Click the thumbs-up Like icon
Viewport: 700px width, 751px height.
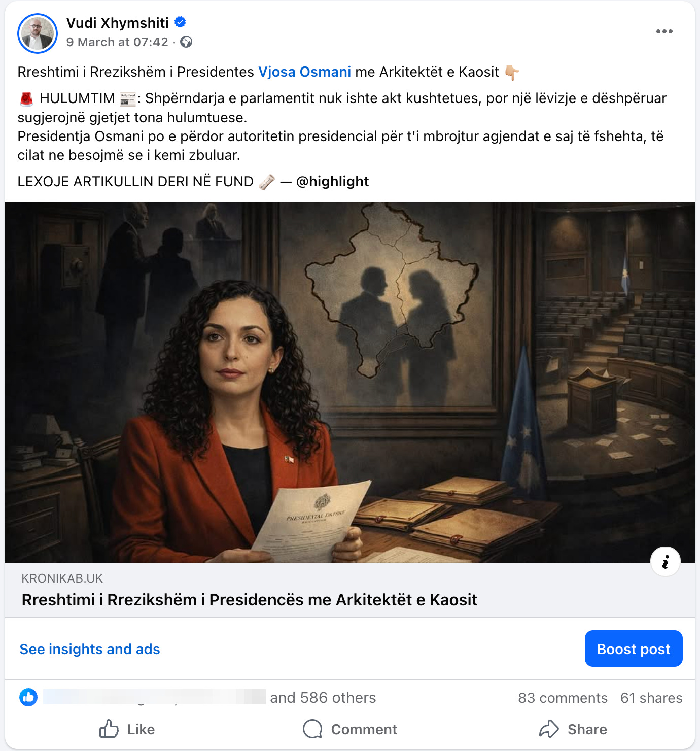109,729
